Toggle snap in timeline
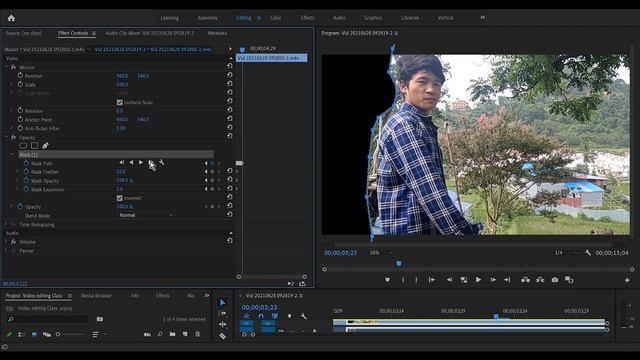This screenshot has width=640, height=360. pos(261,316)
